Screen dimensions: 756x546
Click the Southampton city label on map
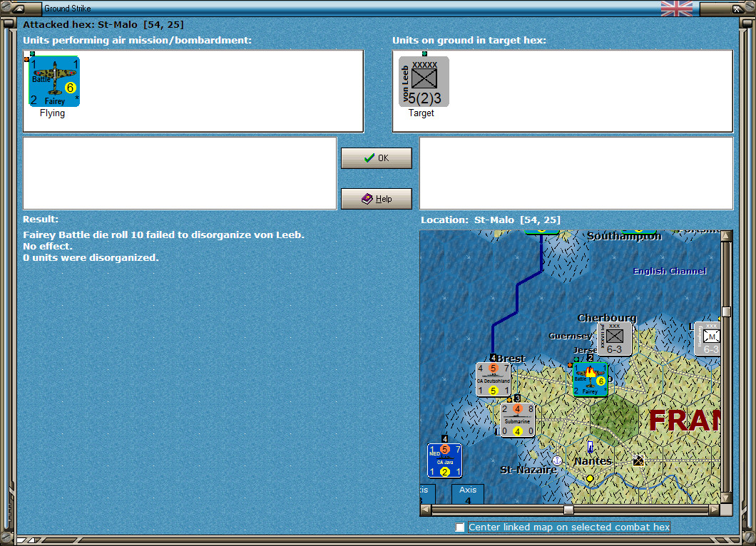[624, 236]
